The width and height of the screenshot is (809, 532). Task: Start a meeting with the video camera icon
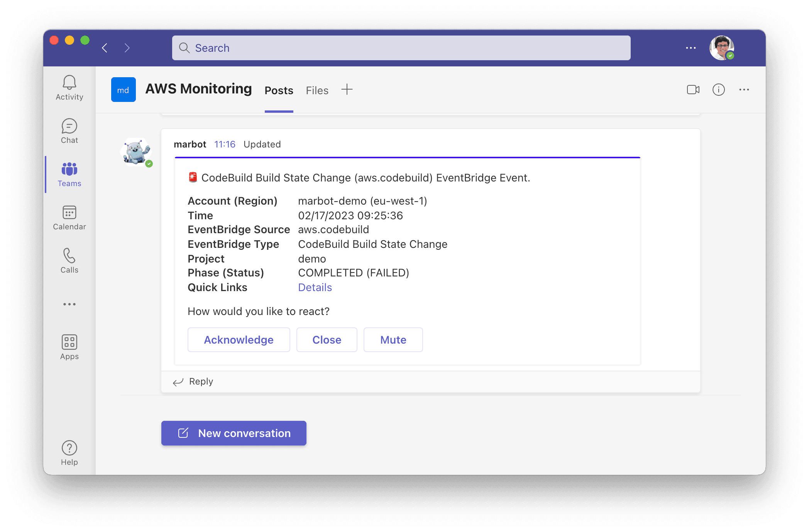point(693,90)
